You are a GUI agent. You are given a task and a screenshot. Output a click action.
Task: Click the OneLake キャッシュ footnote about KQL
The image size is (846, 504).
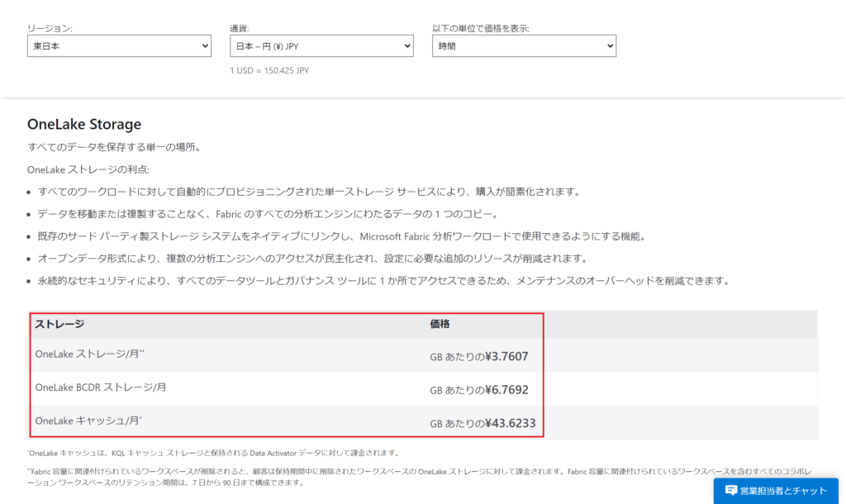point(213,453)
